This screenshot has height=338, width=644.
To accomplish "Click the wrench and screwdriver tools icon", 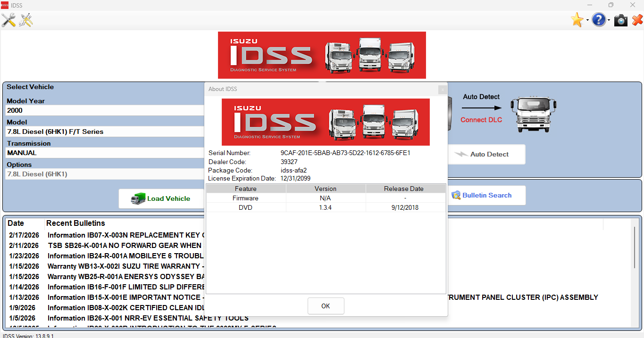I will point(8,20).
